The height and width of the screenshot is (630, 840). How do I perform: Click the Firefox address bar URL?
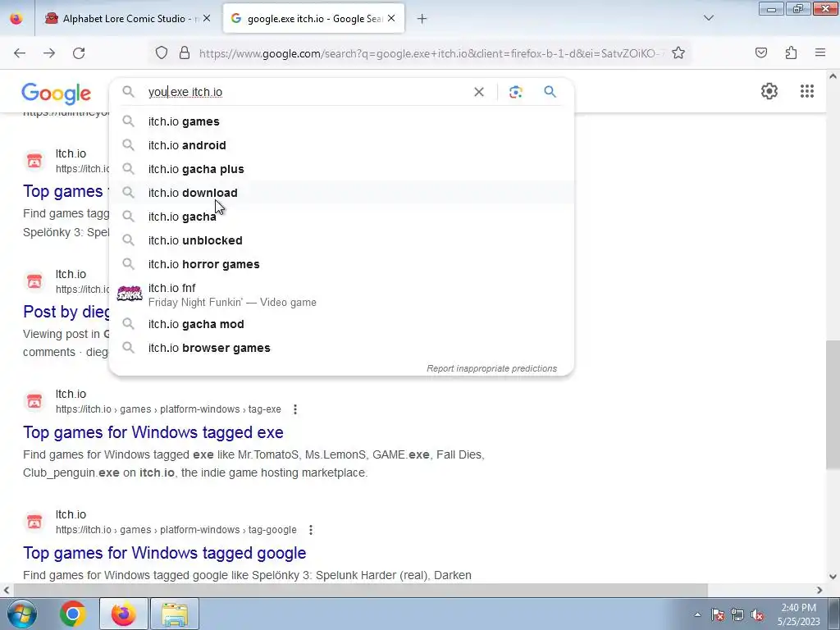pyautogui.click(x=431, y=53)
